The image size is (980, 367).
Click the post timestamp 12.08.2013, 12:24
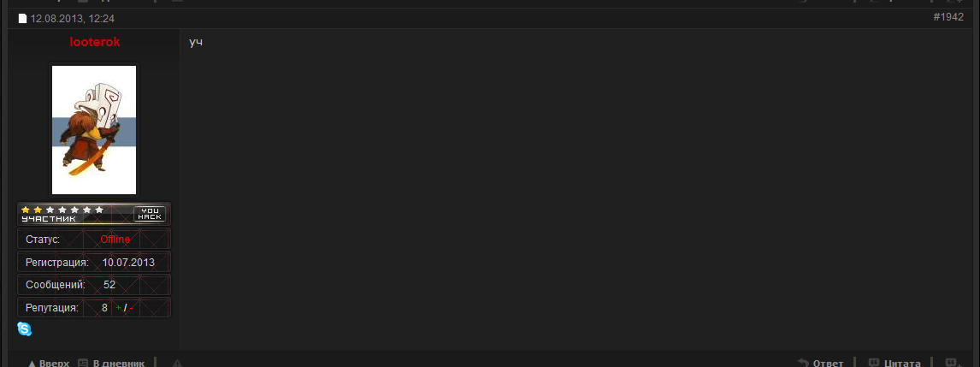point(72,19)
